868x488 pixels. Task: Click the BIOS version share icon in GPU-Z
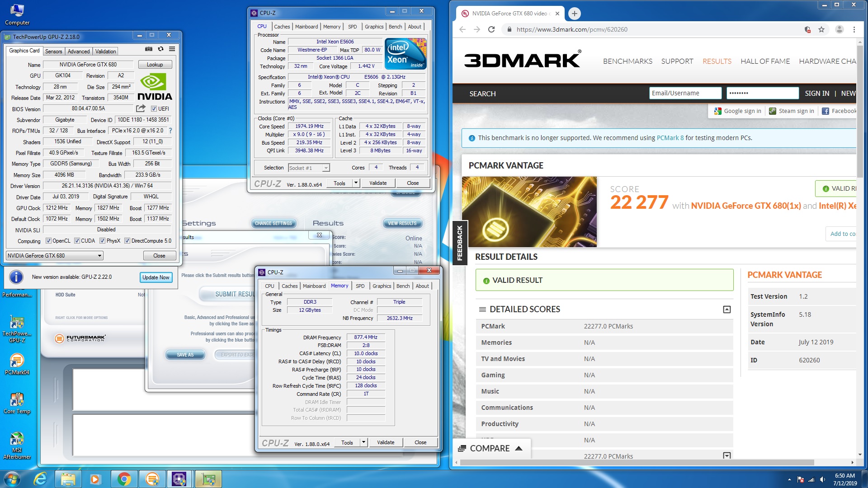(x=141, y=108)
